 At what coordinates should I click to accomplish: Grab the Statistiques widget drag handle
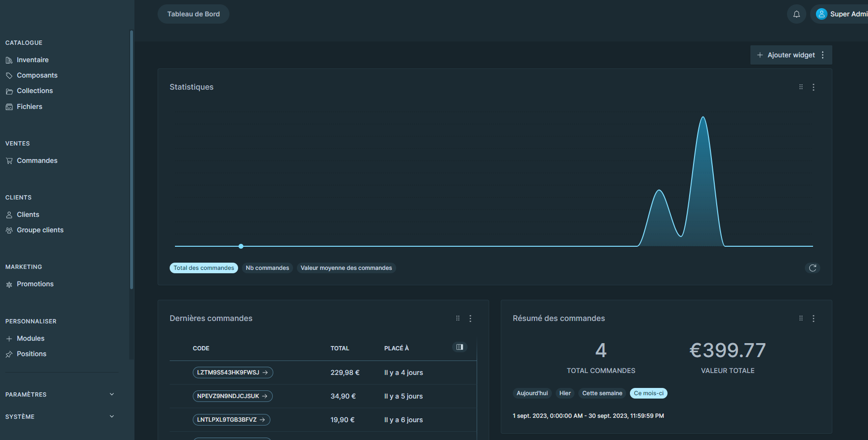pos(801,87)
